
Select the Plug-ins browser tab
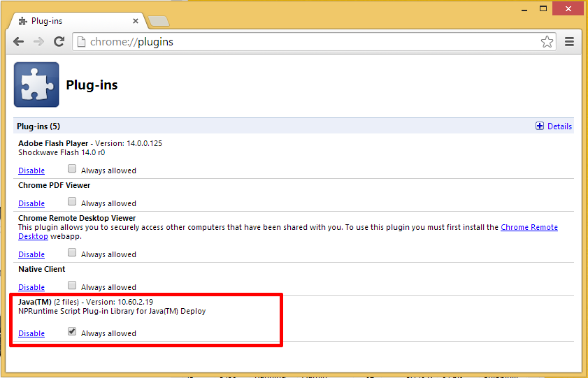pyautogui.click(x=78, y=21)
